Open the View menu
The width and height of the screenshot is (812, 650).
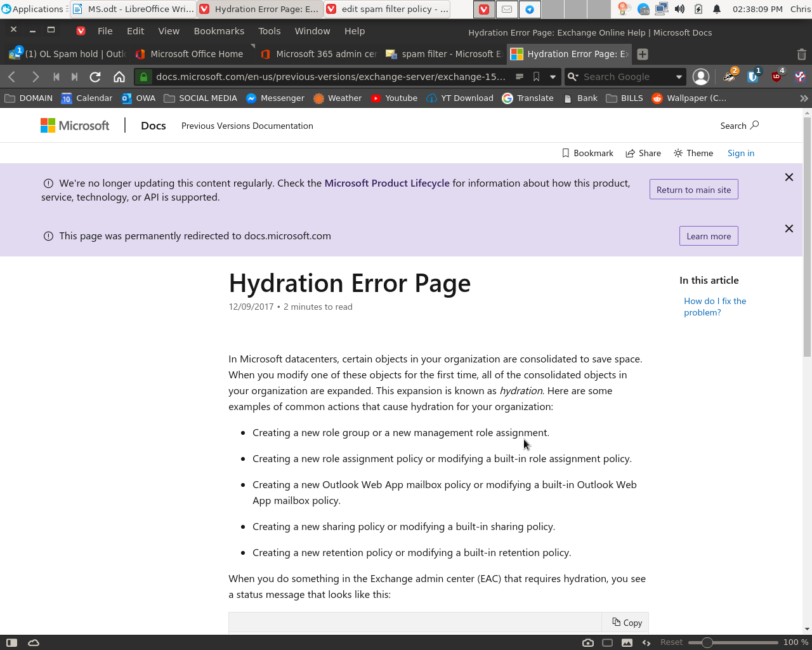[x=169, y=31]
